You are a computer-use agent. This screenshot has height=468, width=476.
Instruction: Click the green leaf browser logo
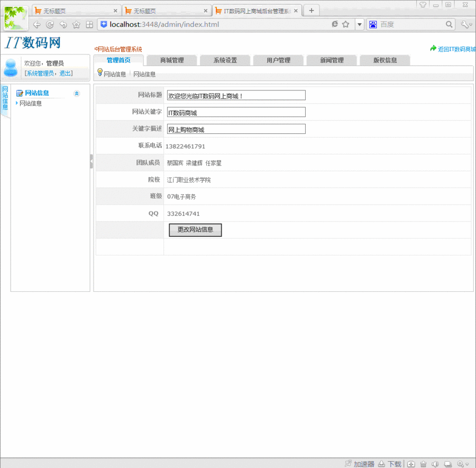pyautogui.click(x=16, y=18)
